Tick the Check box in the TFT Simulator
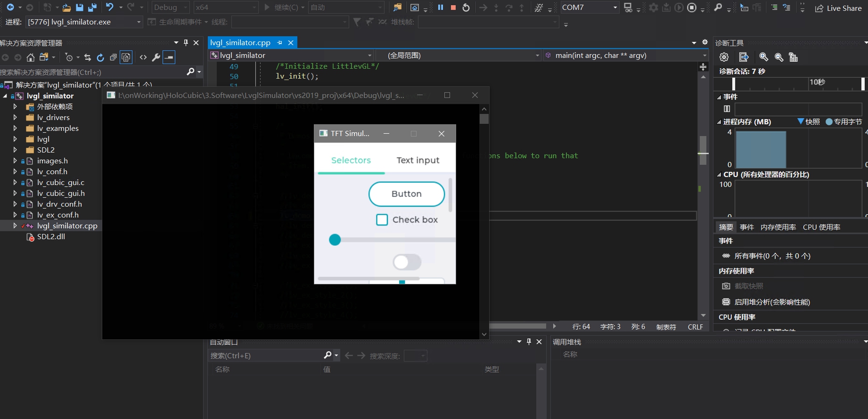The height and width of the screenshot is (419, 868). click(382, 220)
